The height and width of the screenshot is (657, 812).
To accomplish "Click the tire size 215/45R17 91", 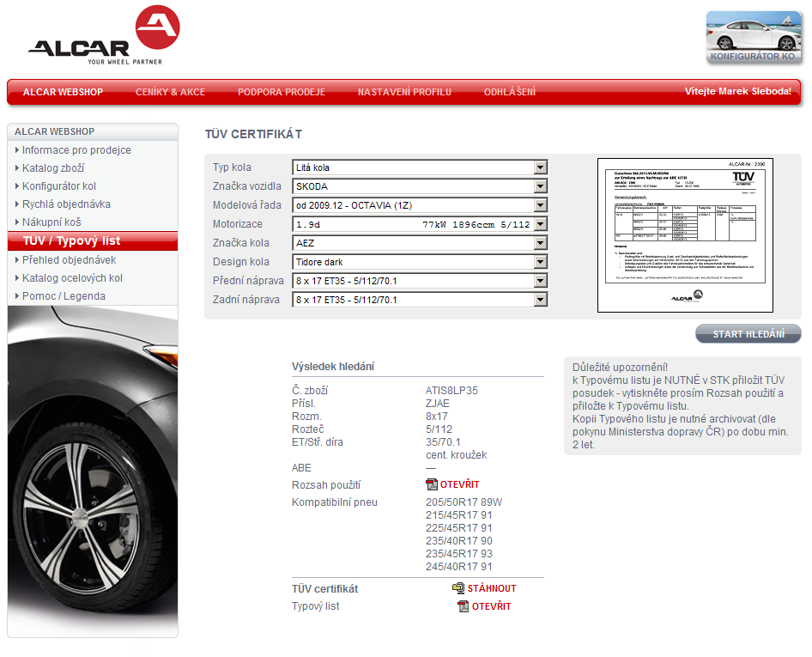I will (459, 515).
